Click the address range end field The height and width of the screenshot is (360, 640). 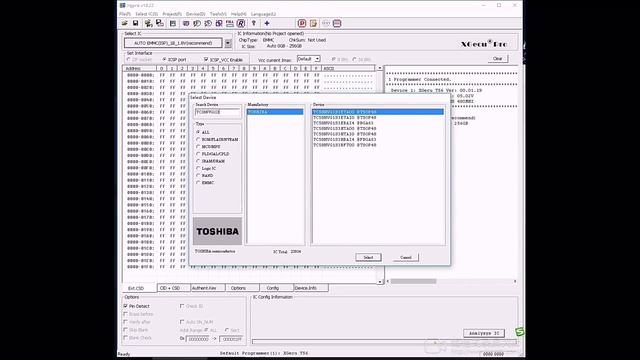click(x=231, y=339)
